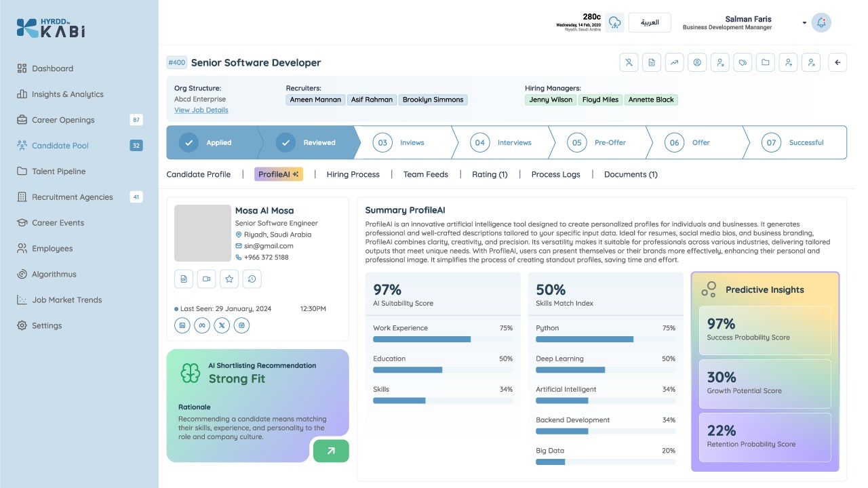The width and height of the screenshot is (868, 488).
Task: Click the tags icon in the job toolbar
Action: [743, 62]
